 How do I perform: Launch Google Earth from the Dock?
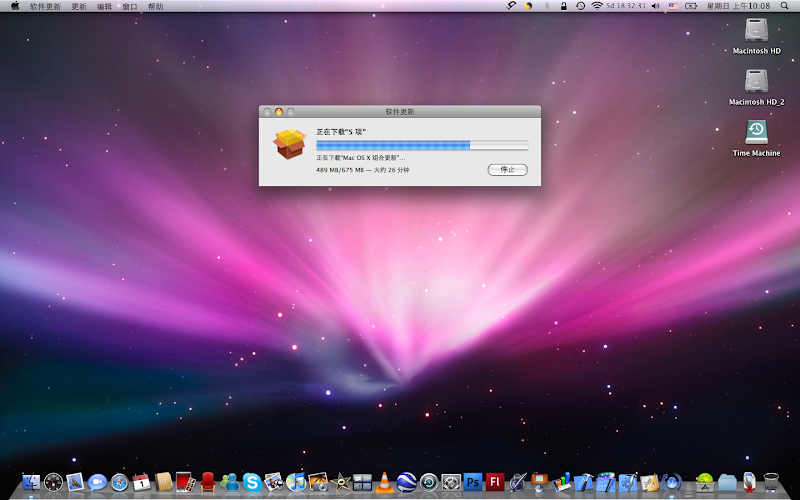(407, 482)
